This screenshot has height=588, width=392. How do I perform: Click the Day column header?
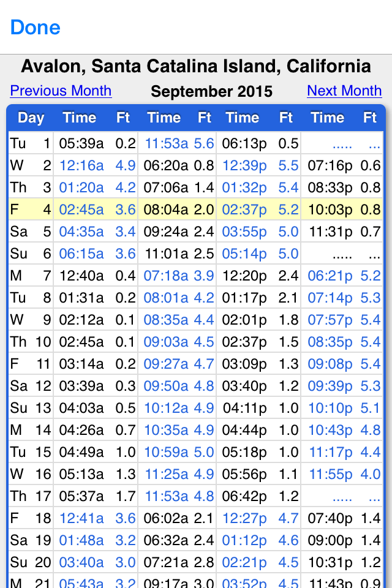click(31, 118)
